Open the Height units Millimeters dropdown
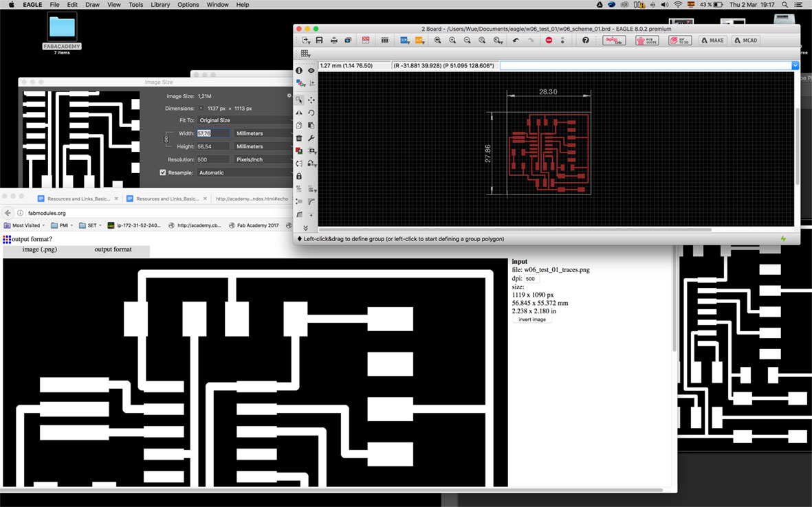 click(x=263, y=146)
